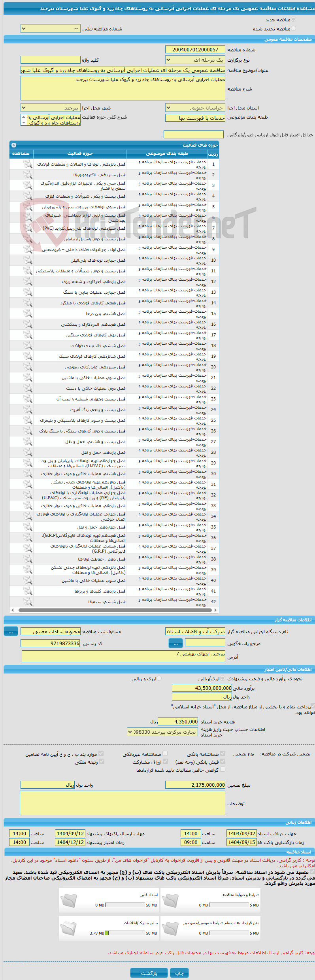Click کلید واژه input field
The height and width of the screenshot is (980, 315).
coord(51,60)
